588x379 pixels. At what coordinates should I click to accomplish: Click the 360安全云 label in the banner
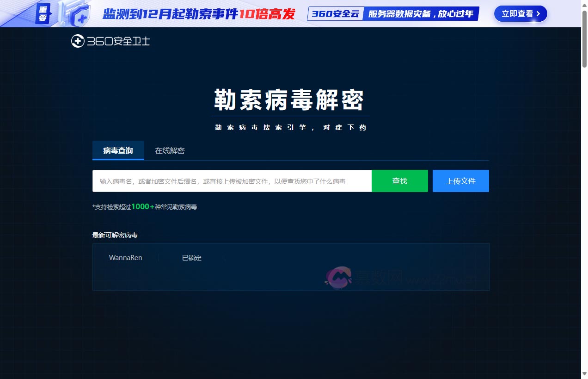click(x=336, y=13)
